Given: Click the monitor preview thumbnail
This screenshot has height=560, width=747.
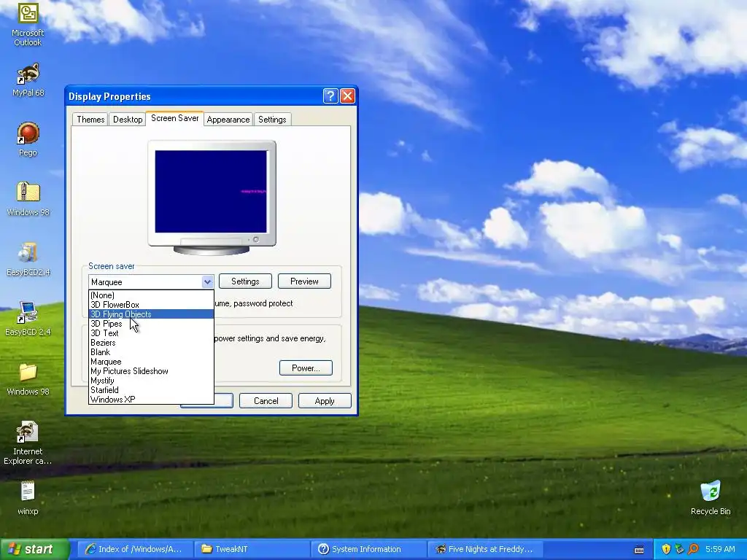Looking at the screenshot, I should coord(212,197).
